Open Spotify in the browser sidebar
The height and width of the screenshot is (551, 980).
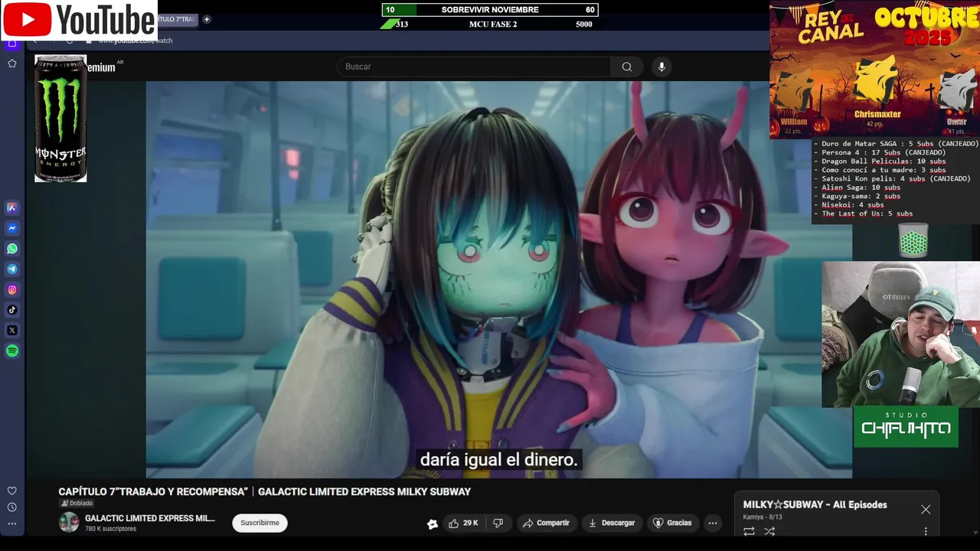coord(12,351)
